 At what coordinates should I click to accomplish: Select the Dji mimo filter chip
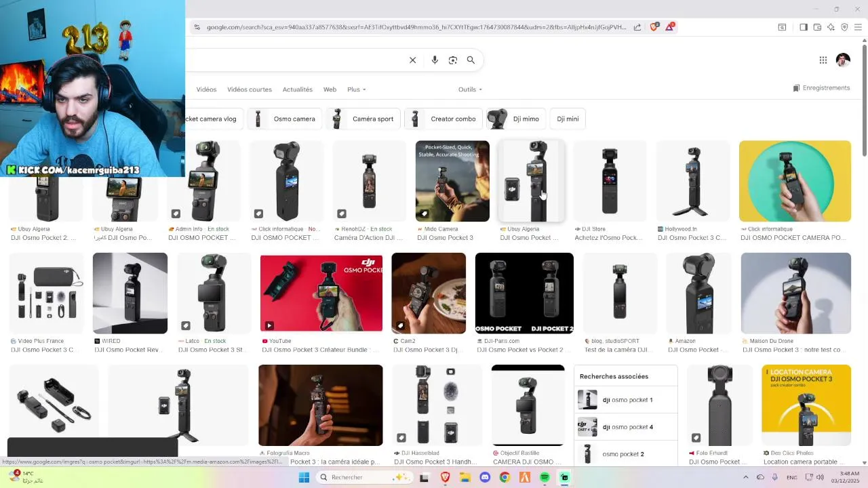click(516, 119)
